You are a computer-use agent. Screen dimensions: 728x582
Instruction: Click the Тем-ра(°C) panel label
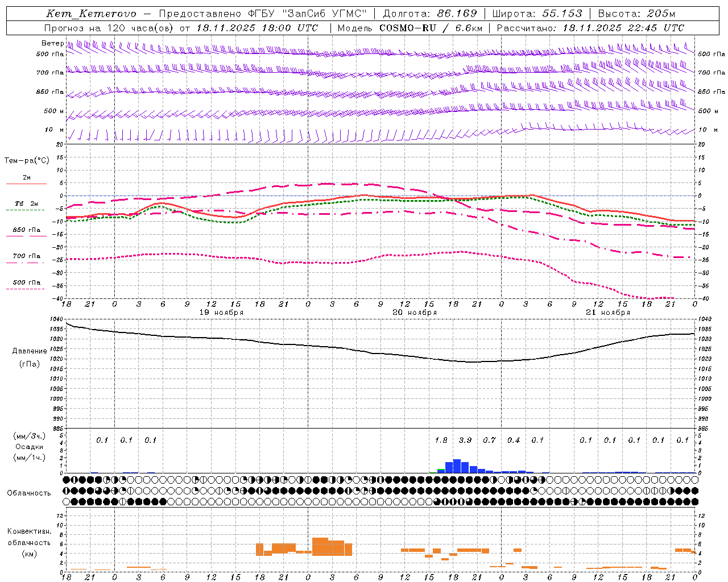coord(27,161)
